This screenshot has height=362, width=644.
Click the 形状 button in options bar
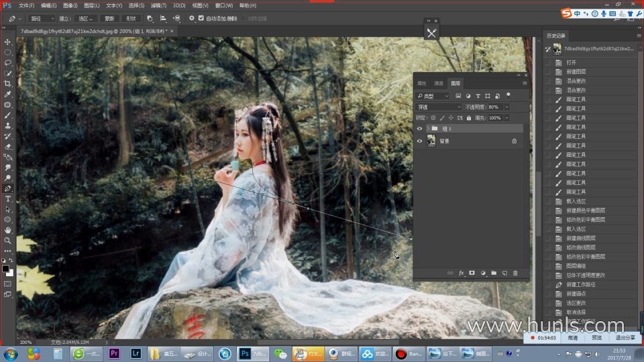(131, 19)
